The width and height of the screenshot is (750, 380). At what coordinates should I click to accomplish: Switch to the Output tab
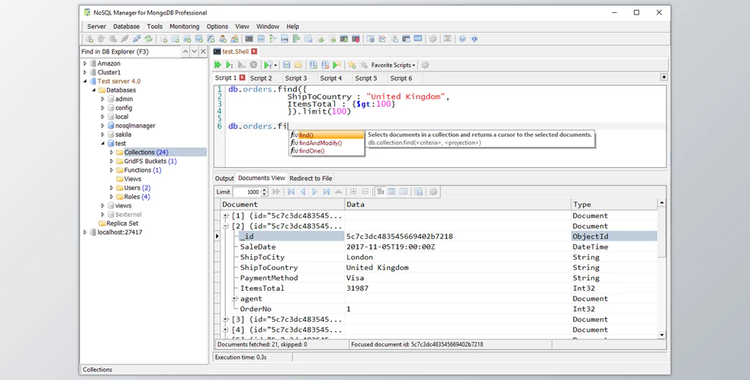(224, 178)
